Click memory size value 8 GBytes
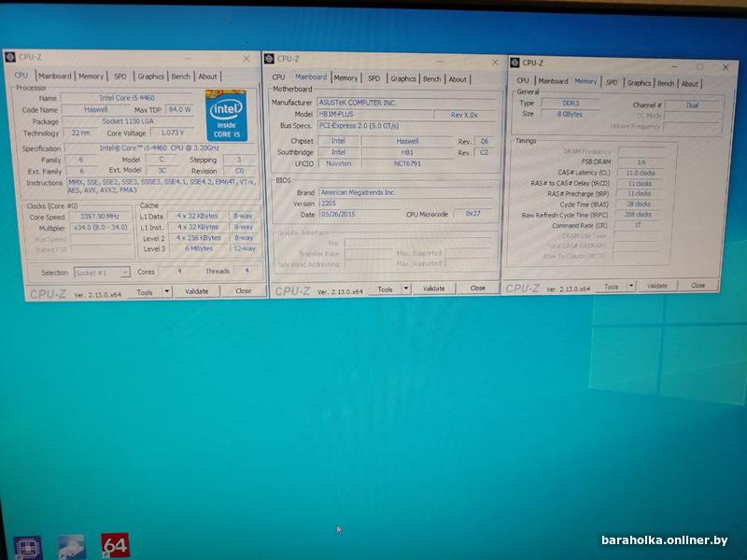 click(570, 114)
